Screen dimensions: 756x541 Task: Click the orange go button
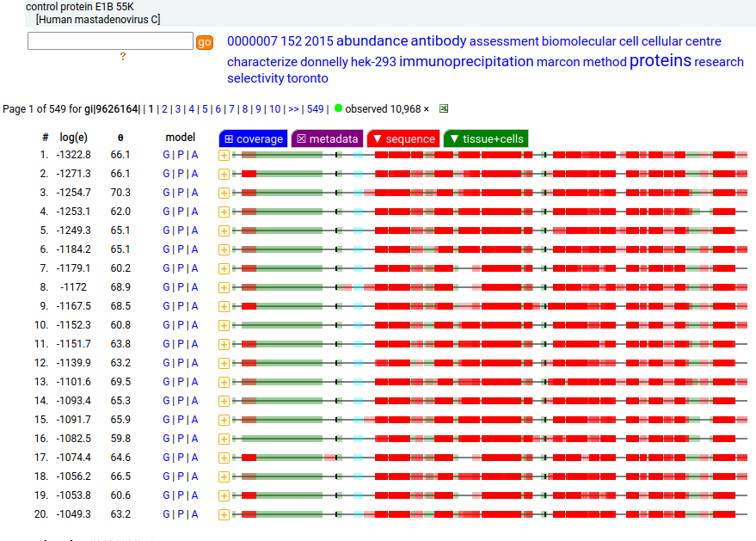[205, 42]
